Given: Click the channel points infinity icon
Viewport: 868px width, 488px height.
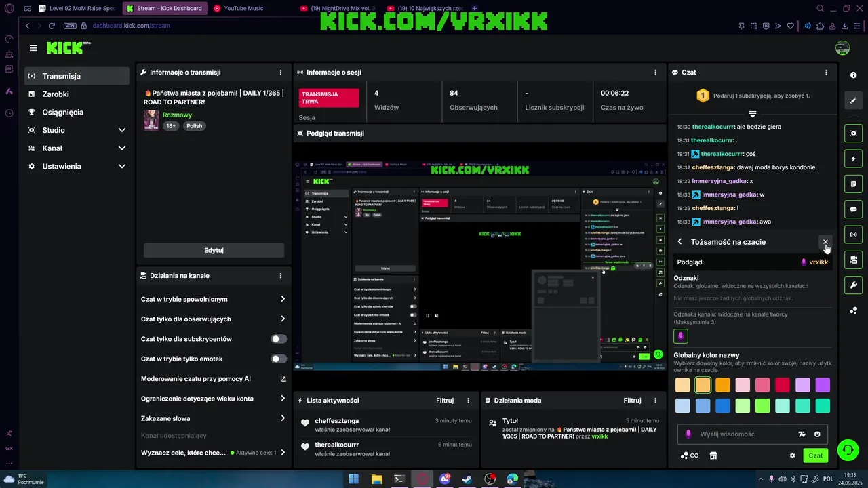Looking at the screenshot, I should 690,455.
